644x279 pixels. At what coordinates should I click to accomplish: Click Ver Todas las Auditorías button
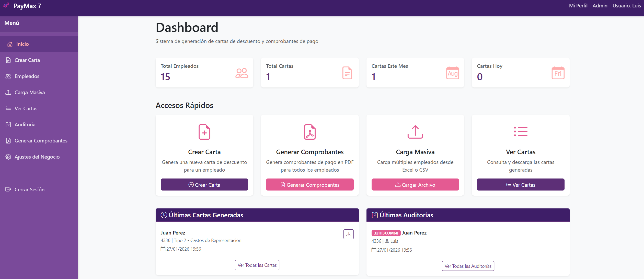tap(468, 266)
